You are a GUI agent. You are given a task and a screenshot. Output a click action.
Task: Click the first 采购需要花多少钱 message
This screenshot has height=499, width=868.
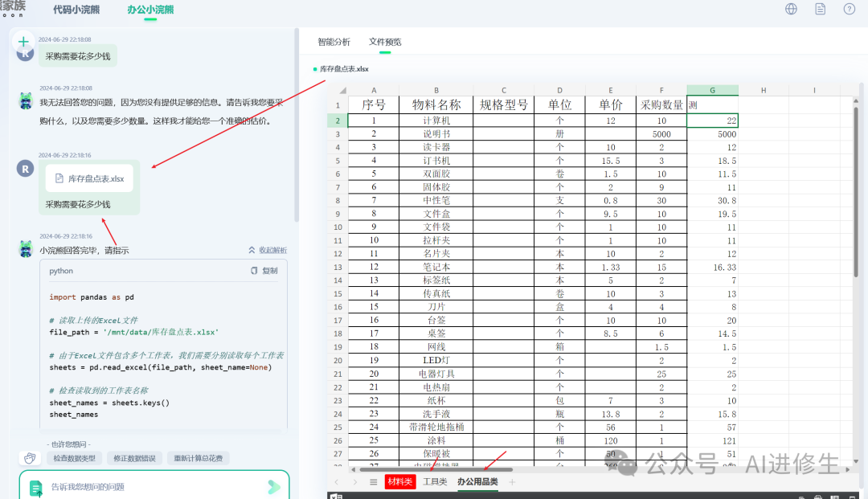pyautogui.click(x=78, y=56)
